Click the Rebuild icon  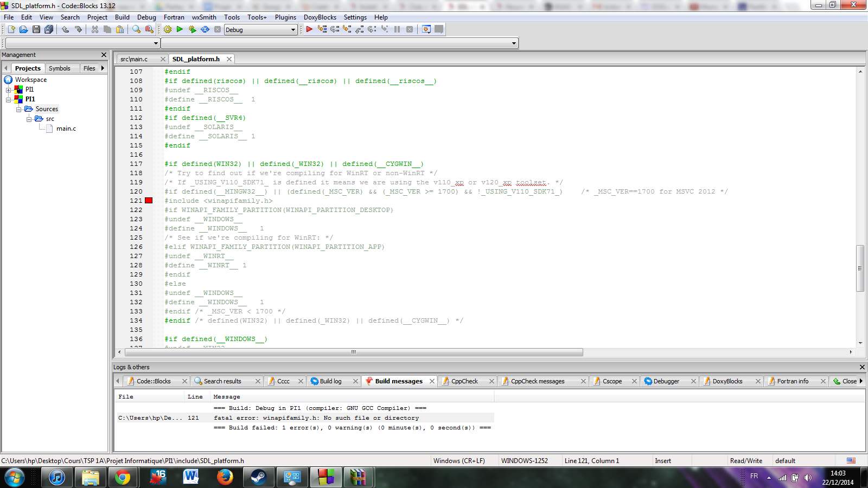click(205, 29)
